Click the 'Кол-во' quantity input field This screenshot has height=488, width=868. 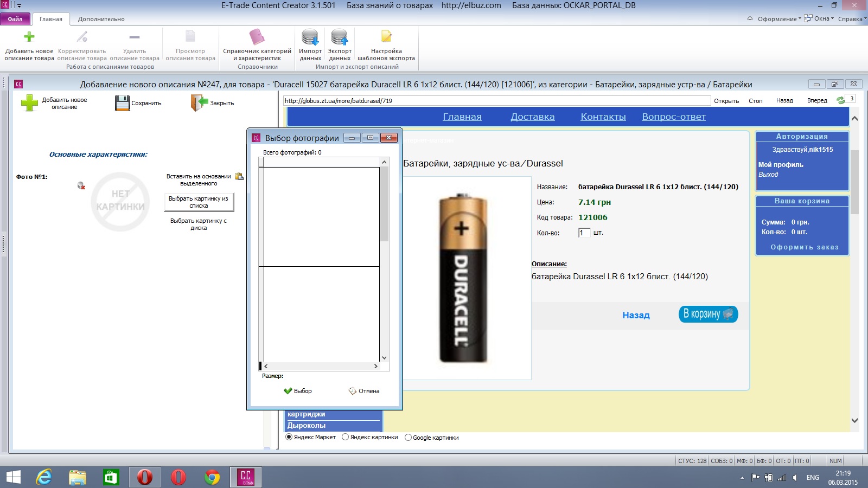click(584, 233)
